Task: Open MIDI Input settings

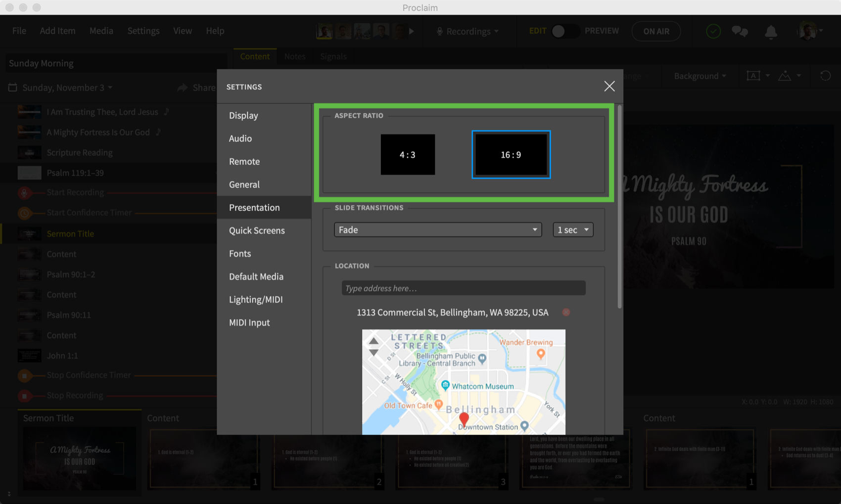Action: pos(264,322)
